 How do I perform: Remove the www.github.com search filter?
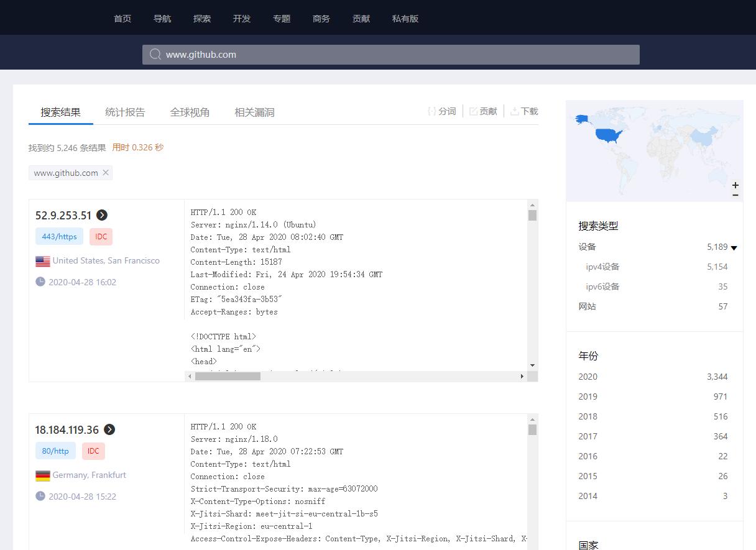pyautogui.click(x=105, y=173)
